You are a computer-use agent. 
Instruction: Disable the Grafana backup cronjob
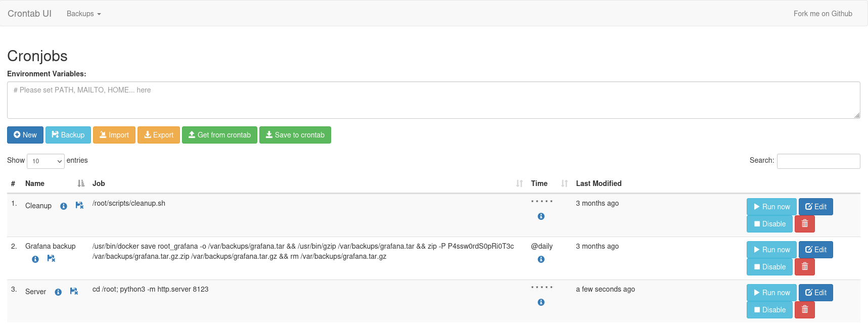point(769,267)
